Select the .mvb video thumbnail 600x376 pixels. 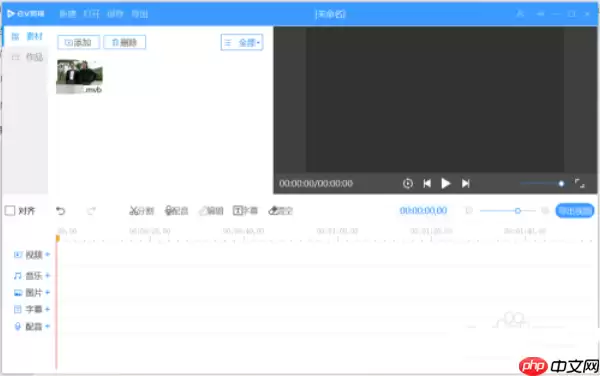click(x=79, y=77)
